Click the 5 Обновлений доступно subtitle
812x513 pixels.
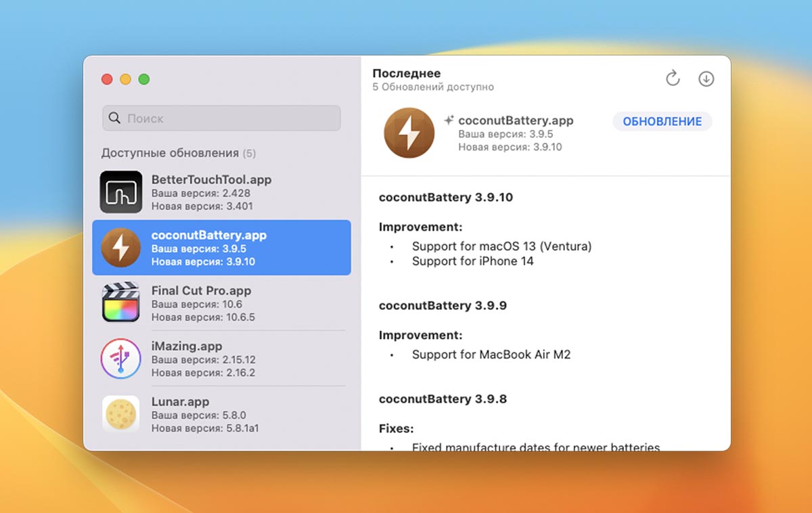(433, 87)
